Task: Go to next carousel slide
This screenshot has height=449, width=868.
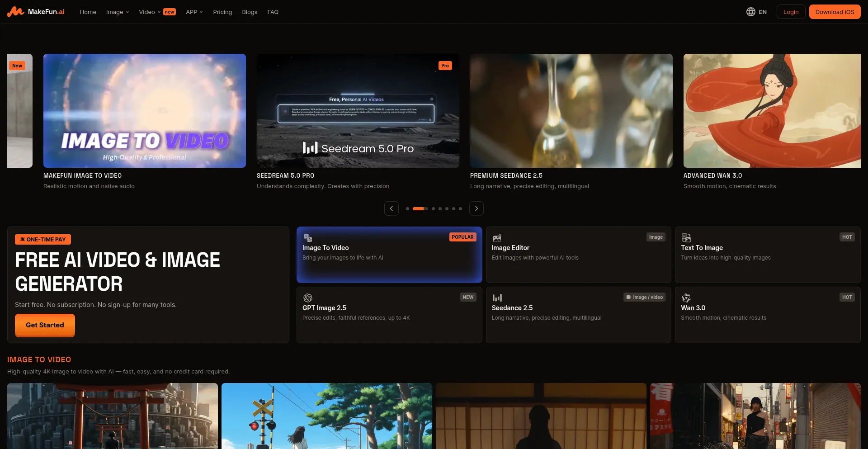Action: coord(476,208)
